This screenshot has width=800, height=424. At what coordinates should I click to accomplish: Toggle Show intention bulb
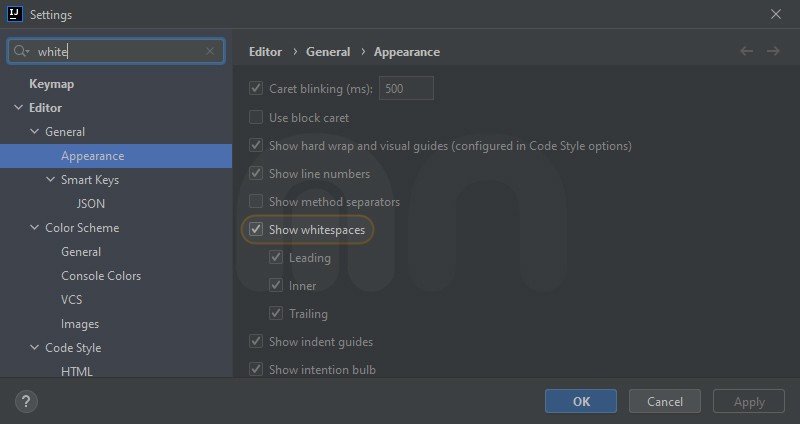pos(256,369)
